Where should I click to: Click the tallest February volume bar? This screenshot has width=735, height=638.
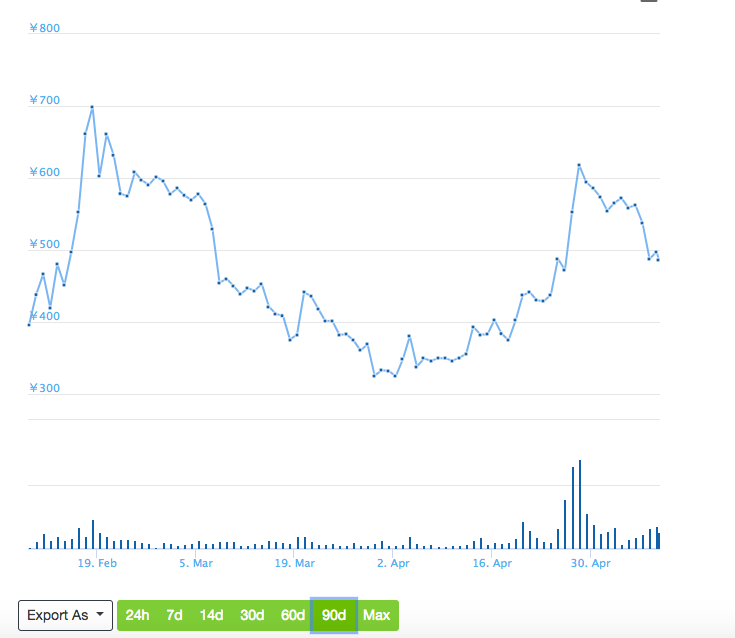(93, 535)
